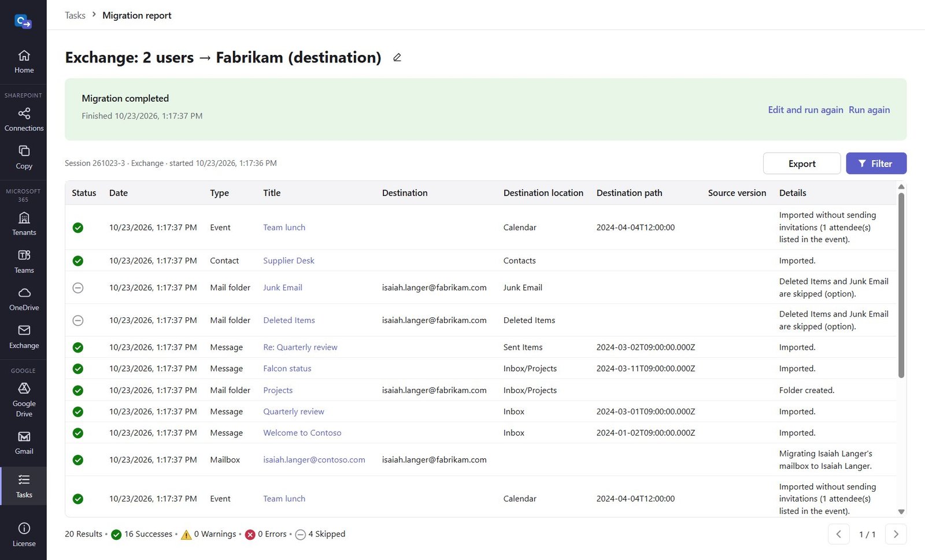Click success icon for Falcon status row
925x560 pixels.
78,369
